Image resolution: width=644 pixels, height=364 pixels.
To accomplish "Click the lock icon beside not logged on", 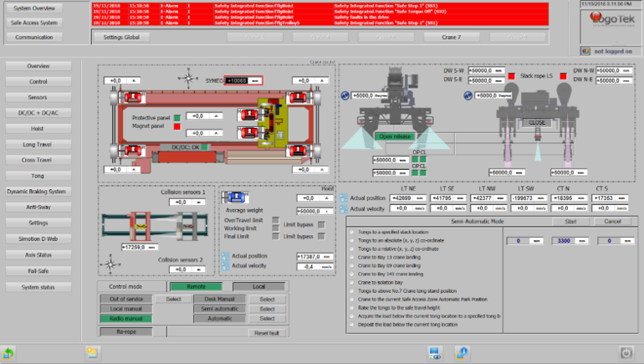I will (586, 51).
